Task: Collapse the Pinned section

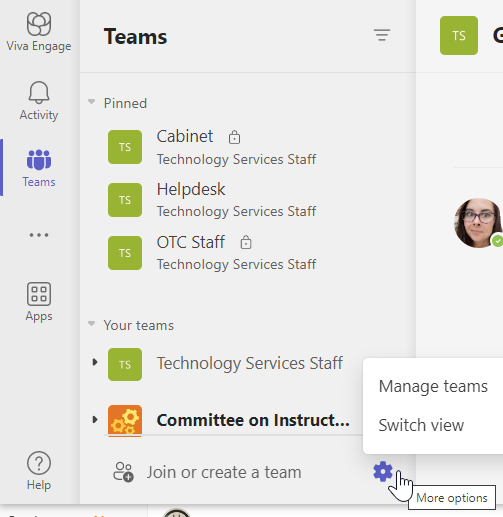Action: 91,101
